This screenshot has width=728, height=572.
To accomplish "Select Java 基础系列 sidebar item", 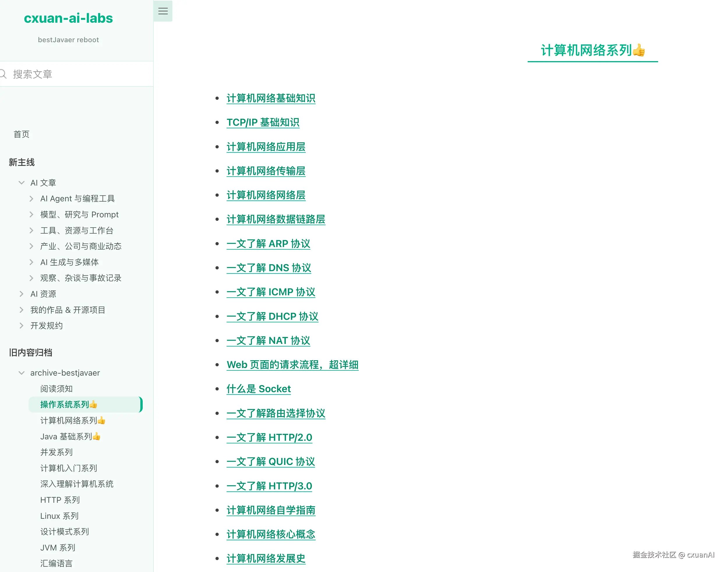I will coord(70,436).
